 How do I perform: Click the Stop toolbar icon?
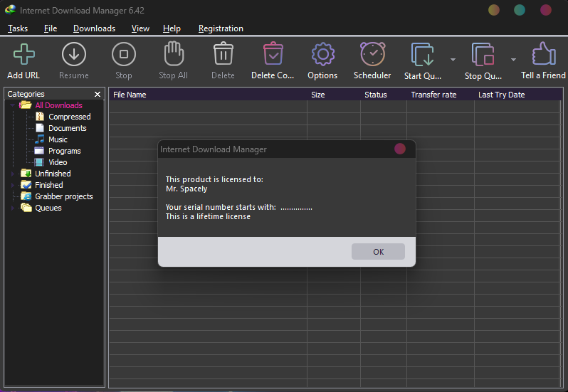point(124,54)
